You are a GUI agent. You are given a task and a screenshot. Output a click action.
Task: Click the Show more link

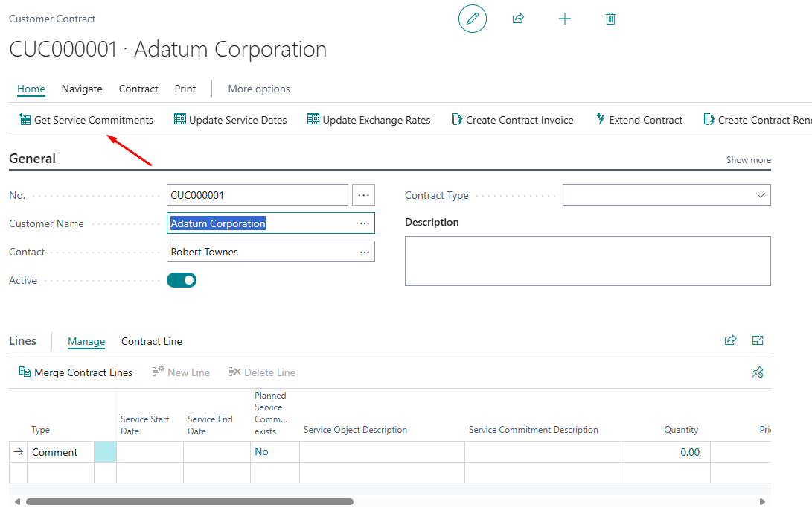[748, 159]
